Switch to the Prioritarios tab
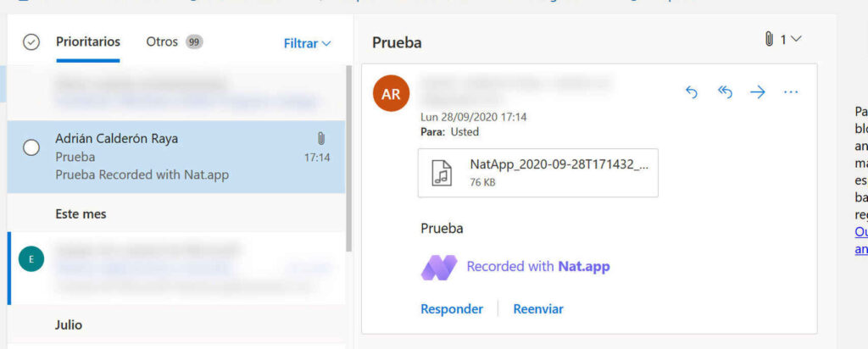The height and width of the screenshot is (349, 868). [x=88, y=42]
